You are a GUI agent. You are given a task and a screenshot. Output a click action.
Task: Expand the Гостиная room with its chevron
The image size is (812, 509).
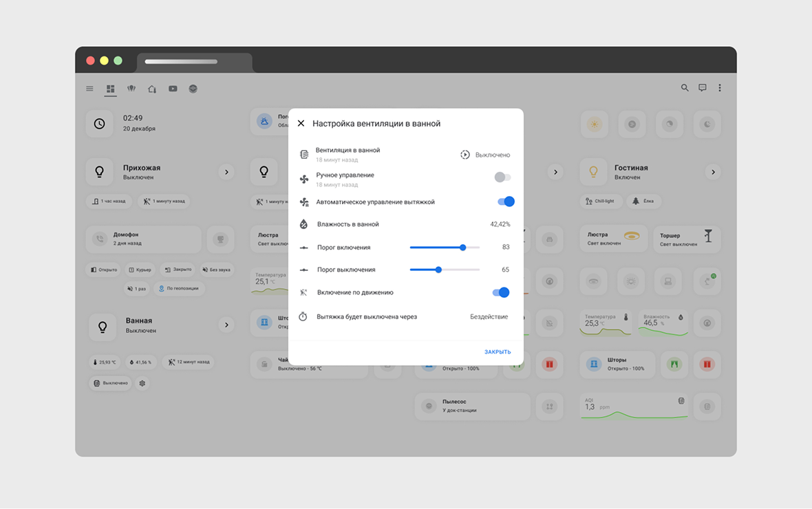(x=713, y=172)
